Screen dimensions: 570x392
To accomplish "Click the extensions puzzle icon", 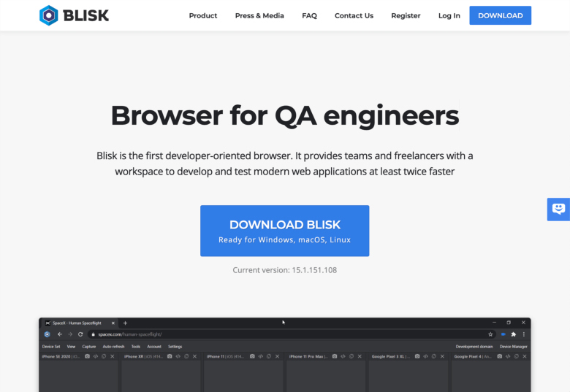I will coord(514,334).
